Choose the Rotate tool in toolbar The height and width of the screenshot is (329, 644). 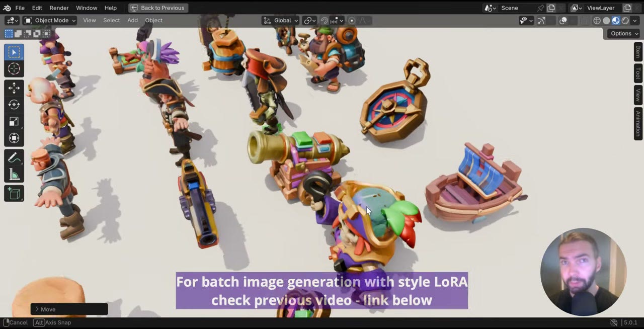coord(14,105)
